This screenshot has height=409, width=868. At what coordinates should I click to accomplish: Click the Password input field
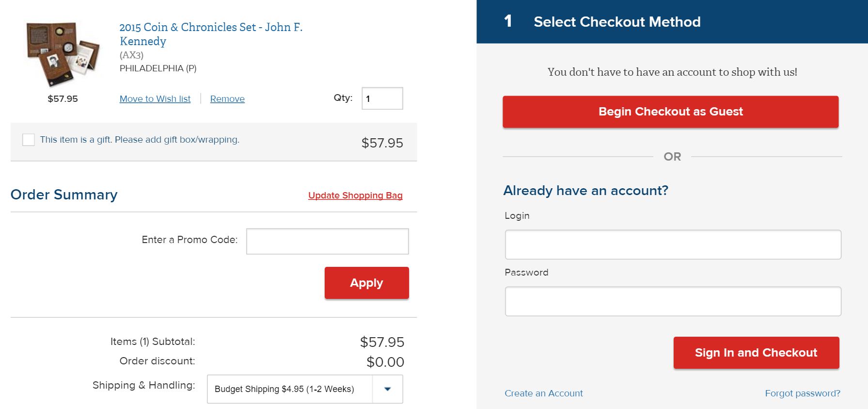pos(673,301)
